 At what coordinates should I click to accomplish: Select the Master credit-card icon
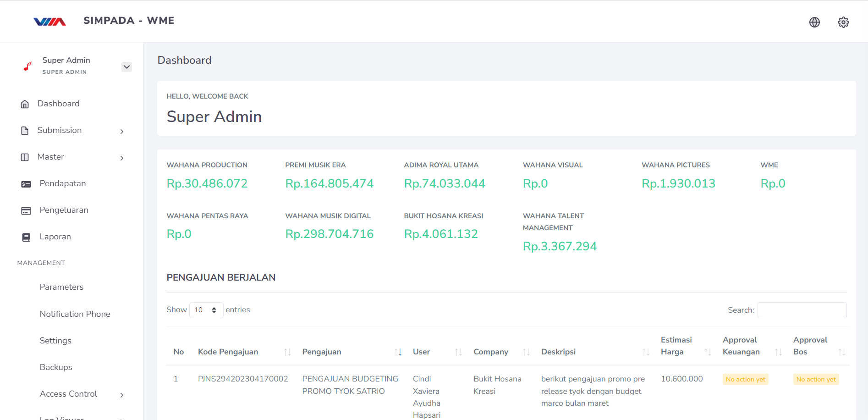coord(25,157)
